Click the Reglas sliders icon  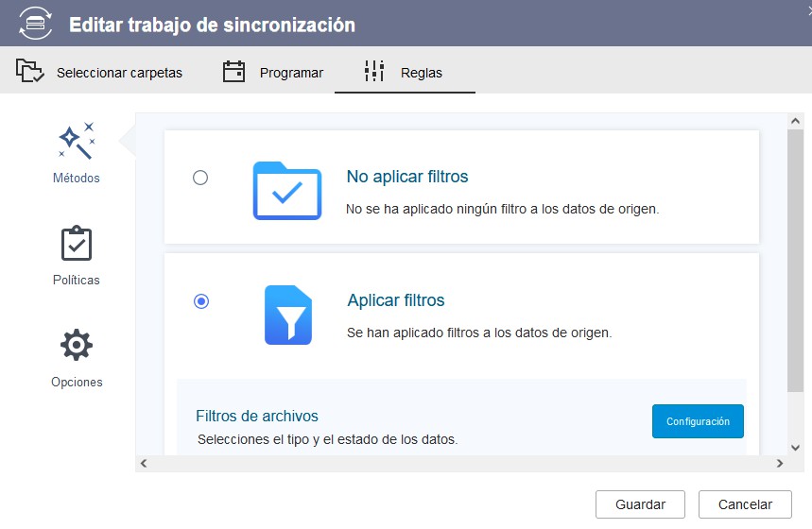coord(374,72)
